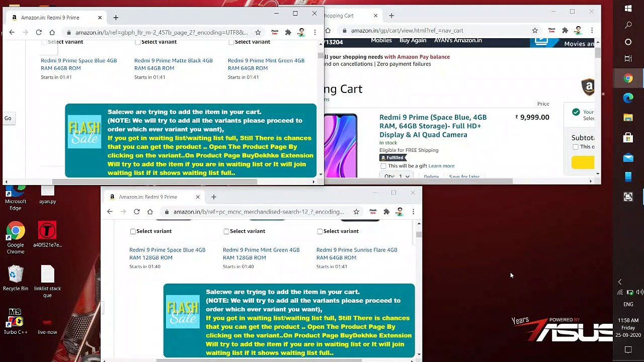Focus address bar in Shopping Cart window
Viewport: 644px width, 362px height.
(x=435, y=30)
